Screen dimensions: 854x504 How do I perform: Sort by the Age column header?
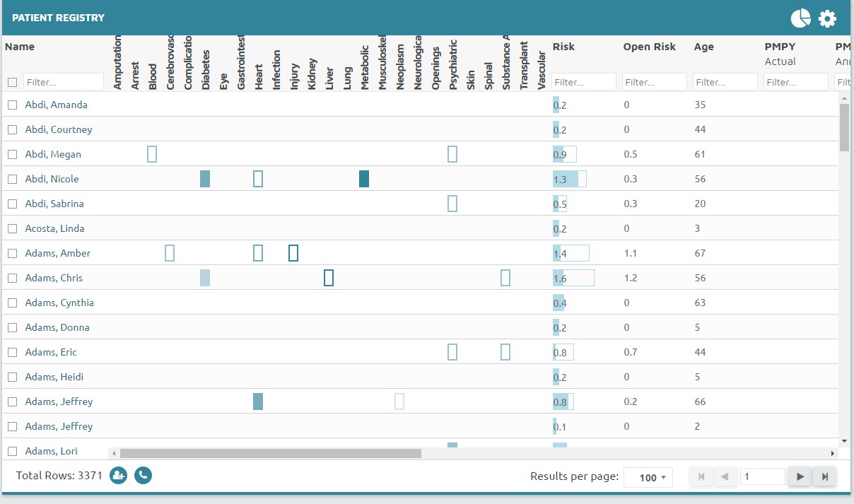703,47
